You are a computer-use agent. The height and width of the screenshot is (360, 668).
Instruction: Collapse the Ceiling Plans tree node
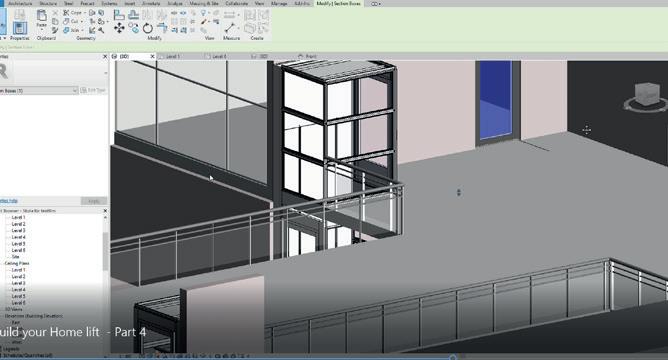click(x=3, y=263)
